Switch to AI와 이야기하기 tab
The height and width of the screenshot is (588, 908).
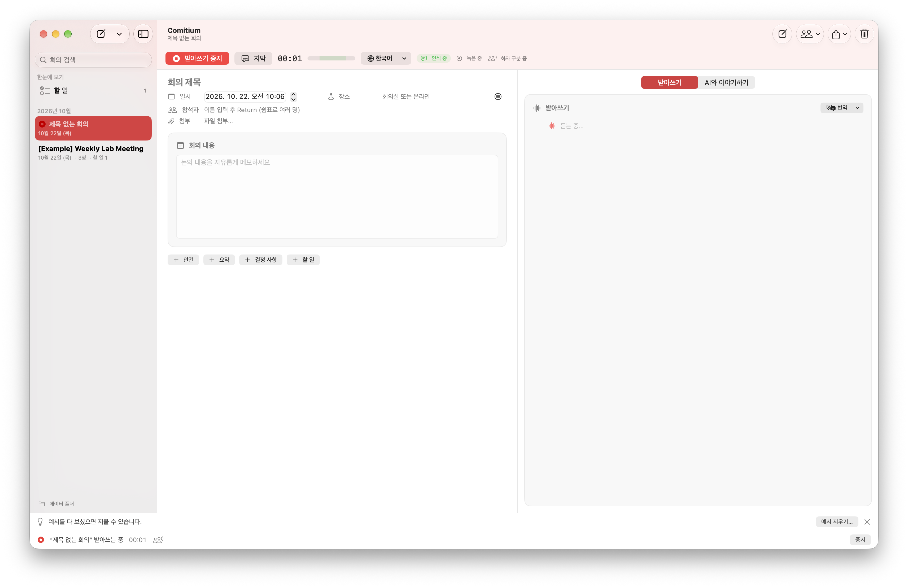pyautogui.click(x=726, y=82)
